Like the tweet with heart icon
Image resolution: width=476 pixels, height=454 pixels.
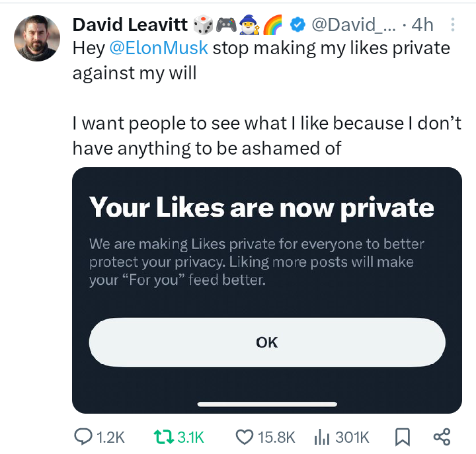245,437
